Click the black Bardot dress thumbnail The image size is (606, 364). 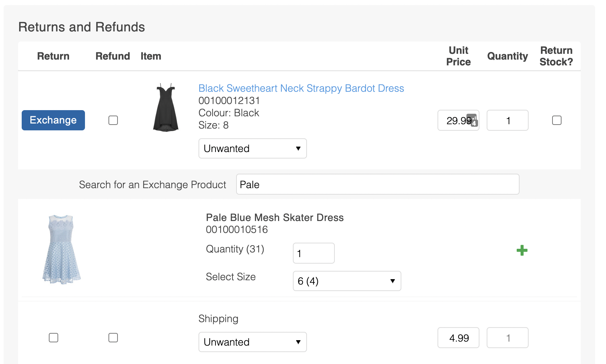pos(166,108)
